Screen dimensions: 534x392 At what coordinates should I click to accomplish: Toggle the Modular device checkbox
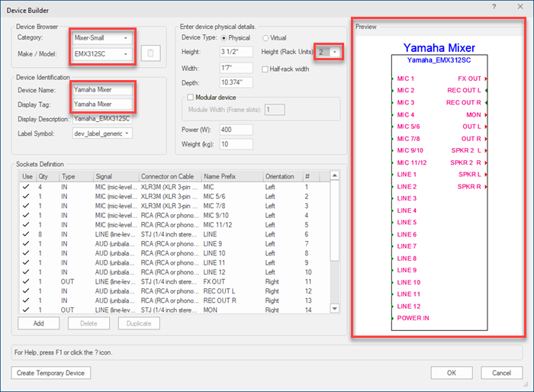point(191,98)
